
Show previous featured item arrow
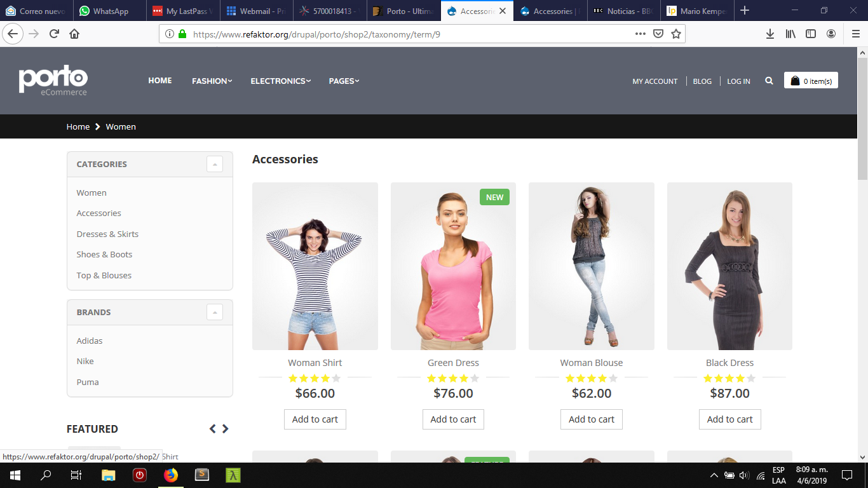[212, 429]
